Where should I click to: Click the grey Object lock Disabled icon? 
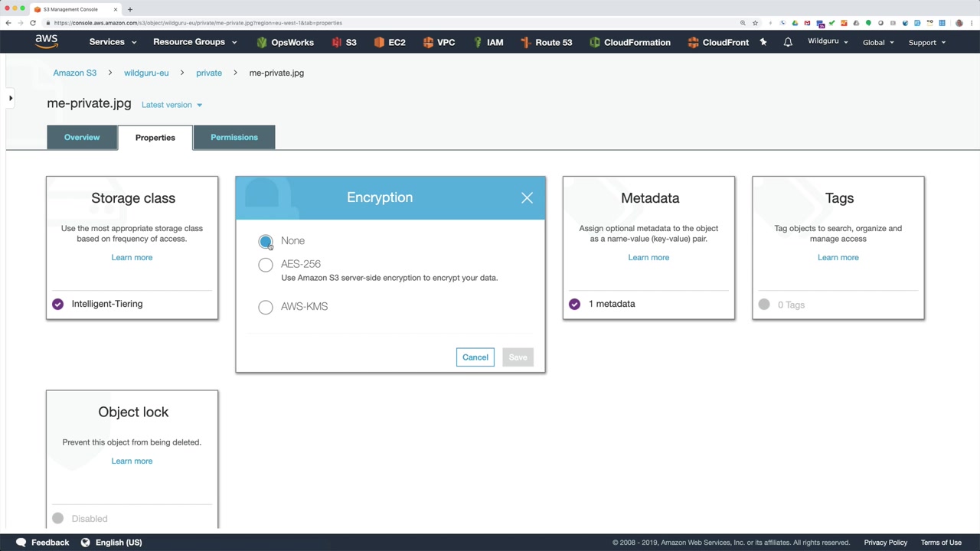57,519
